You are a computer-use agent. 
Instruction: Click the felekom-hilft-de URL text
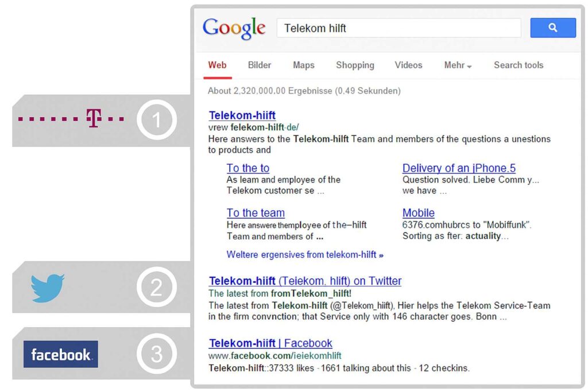(x=253, y=127)
